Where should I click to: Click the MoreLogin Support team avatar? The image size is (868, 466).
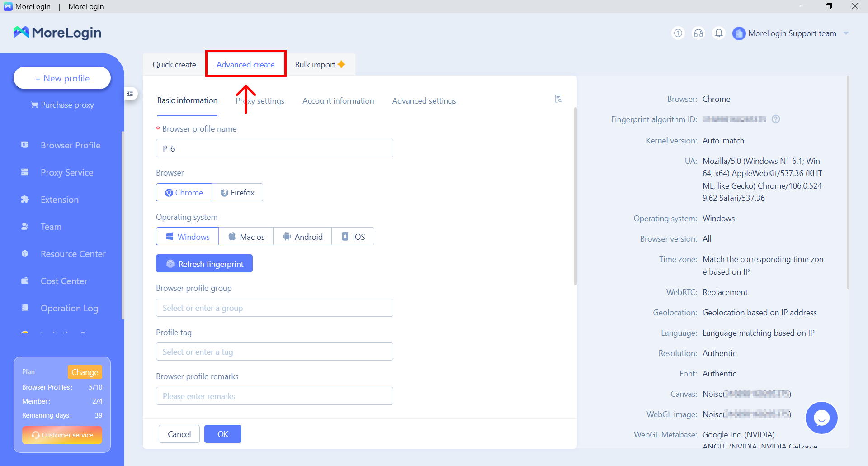click(739, 33)
